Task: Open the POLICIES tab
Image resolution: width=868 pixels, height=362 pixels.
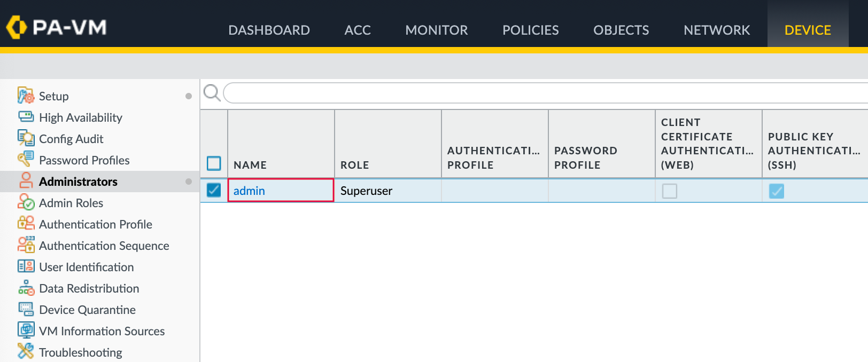Action: pyautogui.click(x=530, y=30)
